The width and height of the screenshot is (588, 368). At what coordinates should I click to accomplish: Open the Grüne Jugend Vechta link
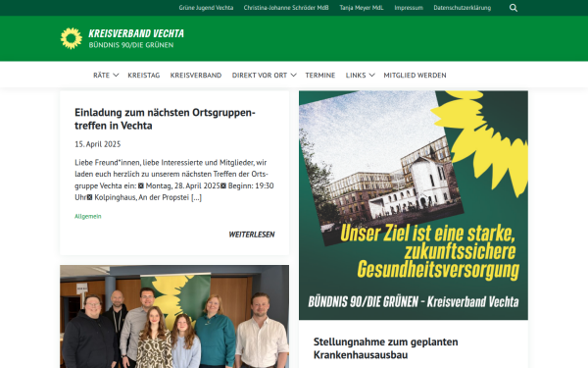pyautogui.click(x=206, y=8)
